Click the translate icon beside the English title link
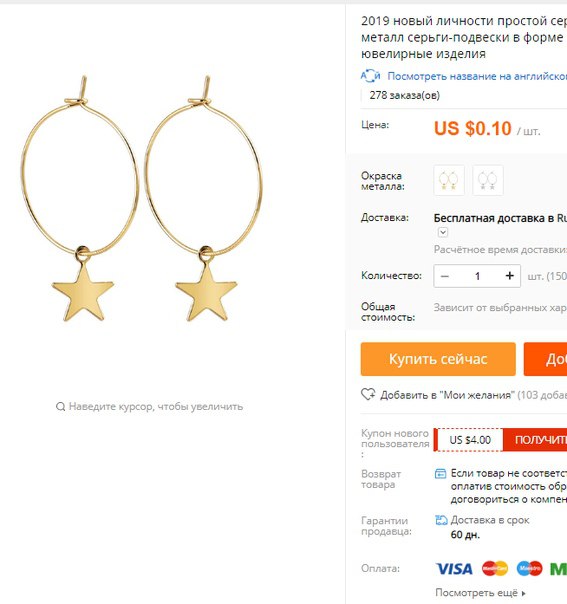 (x=370, y=76)
